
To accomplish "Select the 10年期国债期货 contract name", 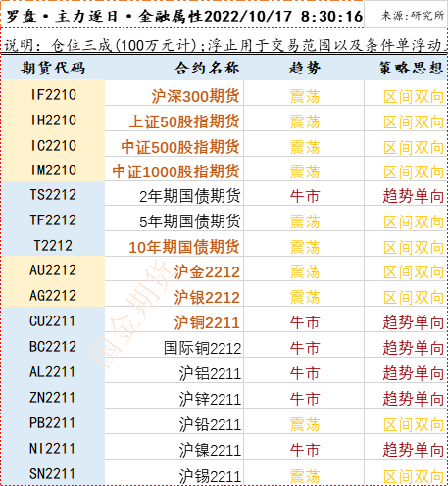I will tap(184, 247).
